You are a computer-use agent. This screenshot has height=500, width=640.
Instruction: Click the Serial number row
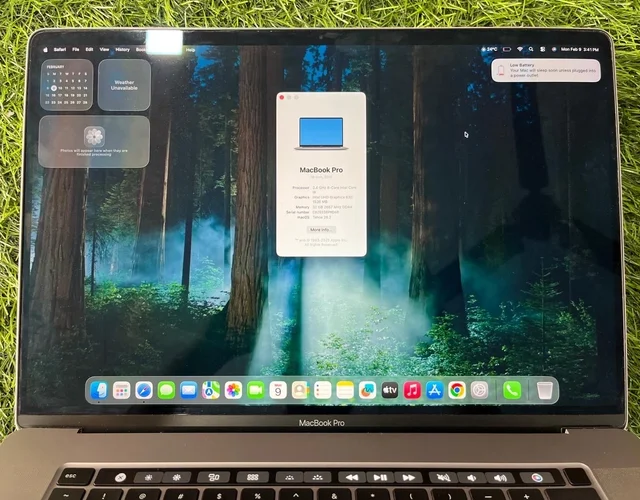point(313,212)
